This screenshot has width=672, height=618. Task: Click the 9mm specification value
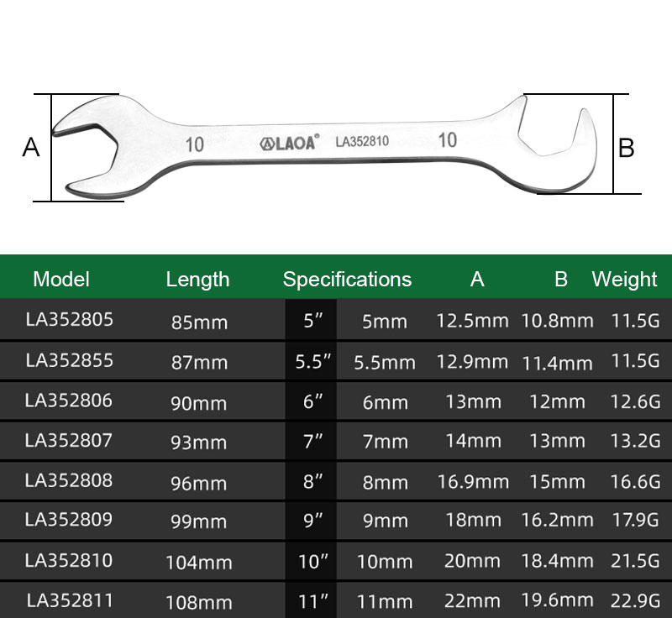click(385, 521)
